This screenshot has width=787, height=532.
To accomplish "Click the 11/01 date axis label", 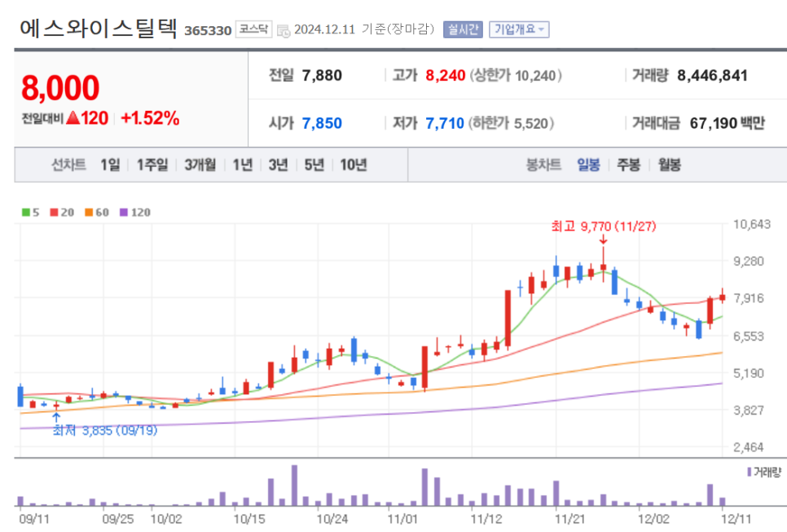I will click(x=402, y=518).
